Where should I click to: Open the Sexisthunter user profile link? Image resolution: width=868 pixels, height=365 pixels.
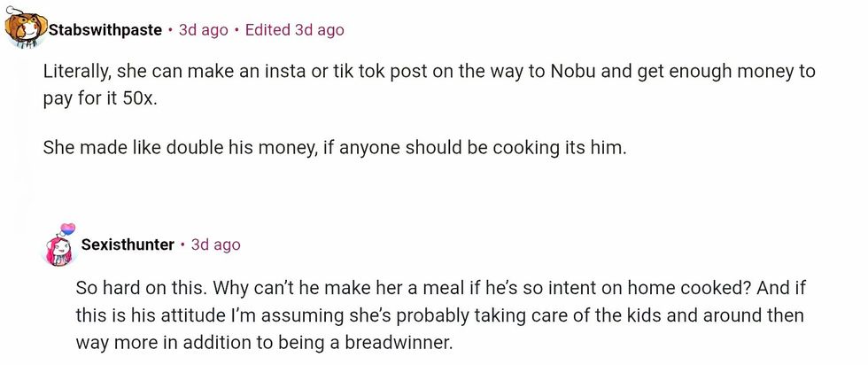(128, 245)
